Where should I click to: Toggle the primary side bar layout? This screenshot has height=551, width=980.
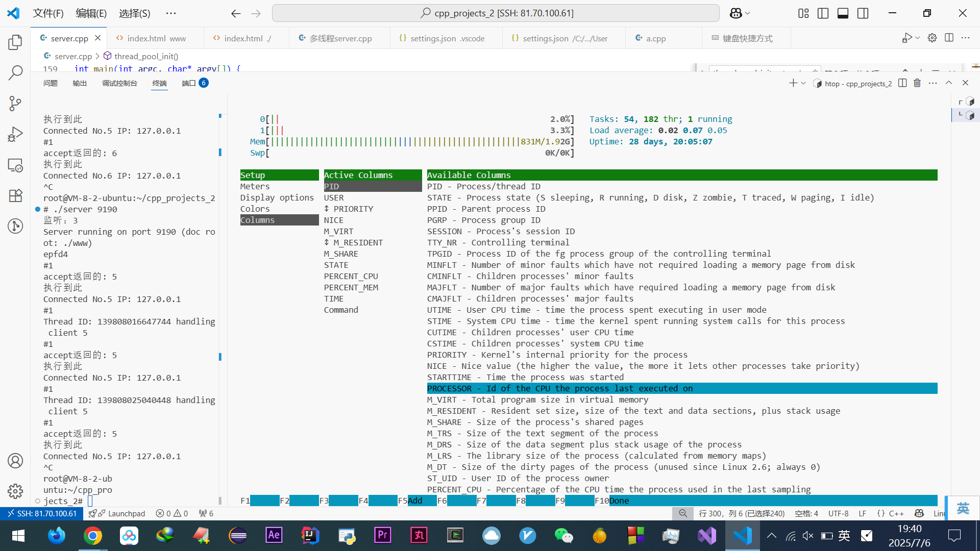(x=823, y=13)
